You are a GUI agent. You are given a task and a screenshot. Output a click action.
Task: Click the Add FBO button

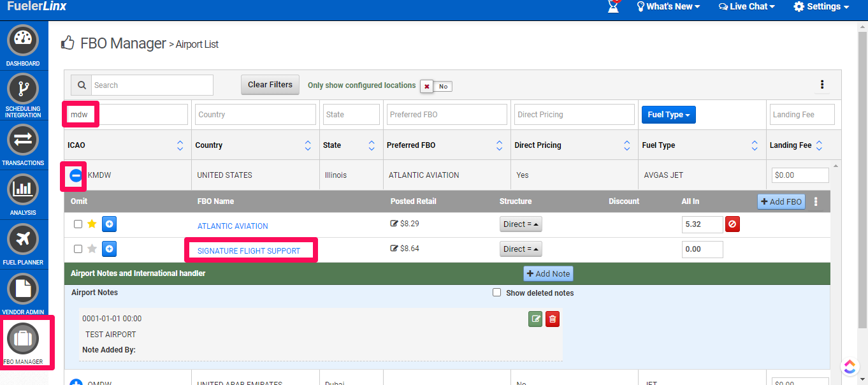click(x=781, y=201)
